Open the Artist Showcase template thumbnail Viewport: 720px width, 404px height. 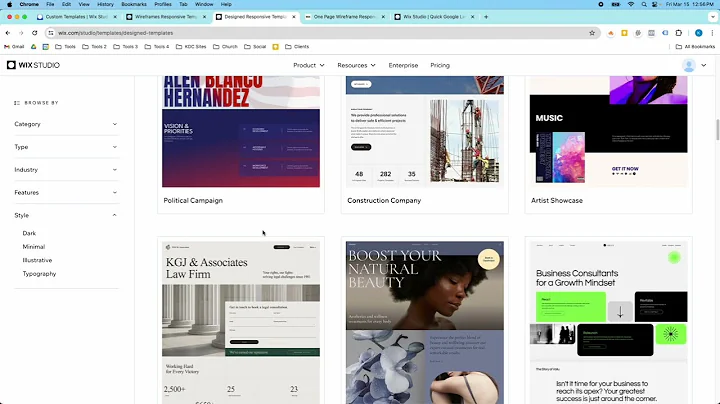608,132
